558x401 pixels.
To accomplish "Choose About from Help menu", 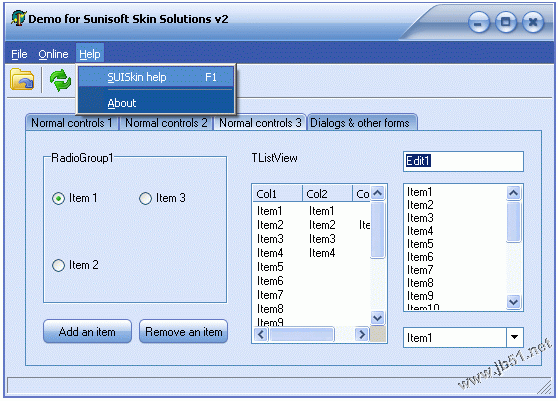I will click(156, 103).
